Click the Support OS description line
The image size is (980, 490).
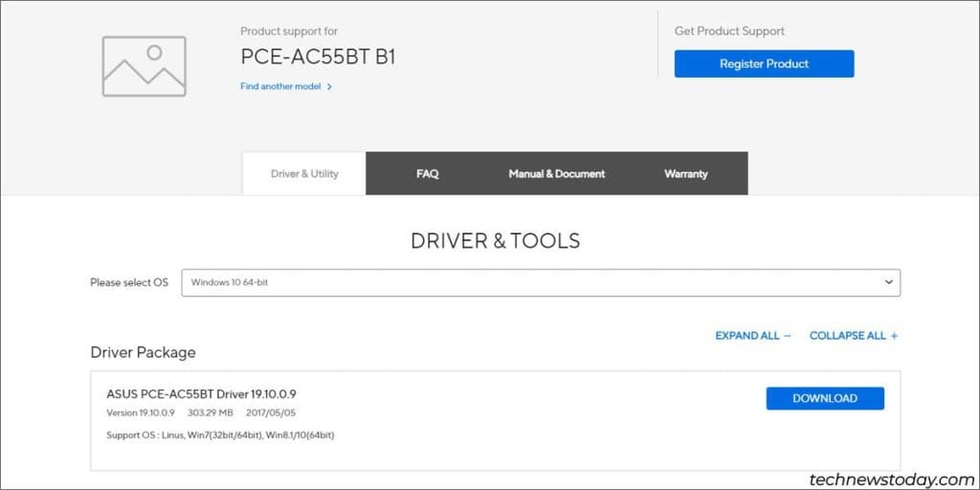pos(221,435)
